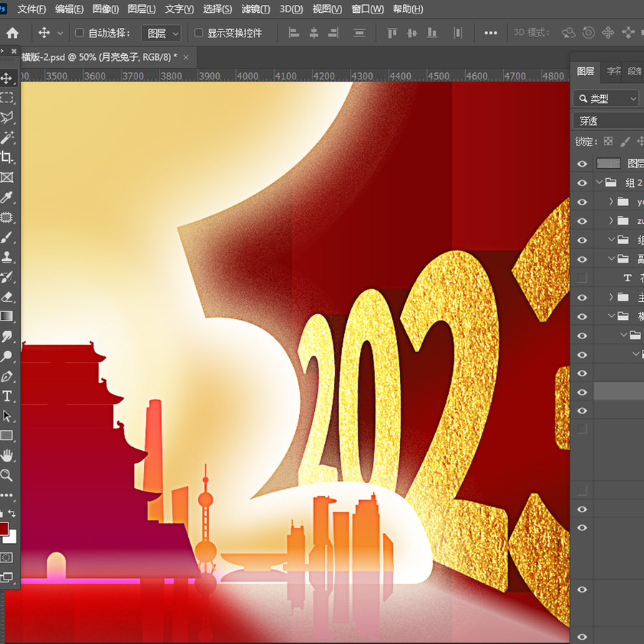The image size is (644, 644).
Task: Expand the group starting with 'y'
Action: click(611, 202)
